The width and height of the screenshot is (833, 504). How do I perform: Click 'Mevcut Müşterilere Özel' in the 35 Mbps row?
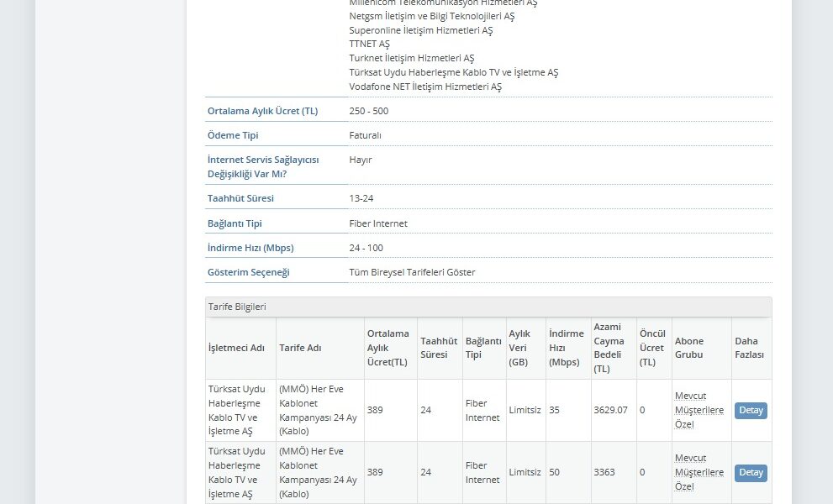point(699,410)
